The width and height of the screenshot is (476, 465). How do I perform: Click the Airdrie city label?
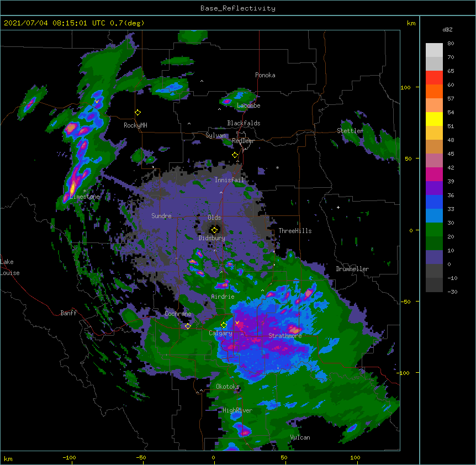tap(223, 297)
